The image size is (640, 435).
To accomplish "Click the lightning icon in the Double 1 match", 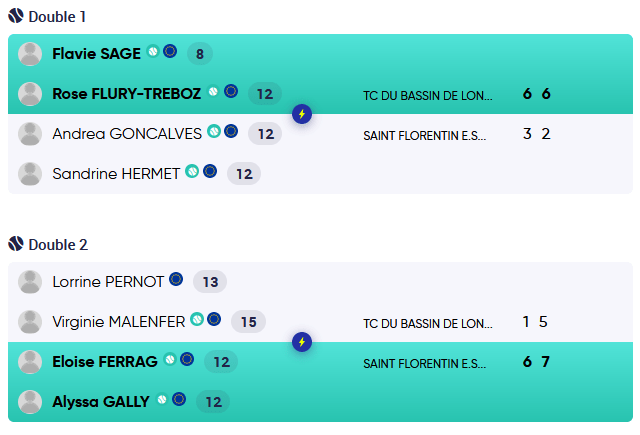I will (x=302, y=114).
